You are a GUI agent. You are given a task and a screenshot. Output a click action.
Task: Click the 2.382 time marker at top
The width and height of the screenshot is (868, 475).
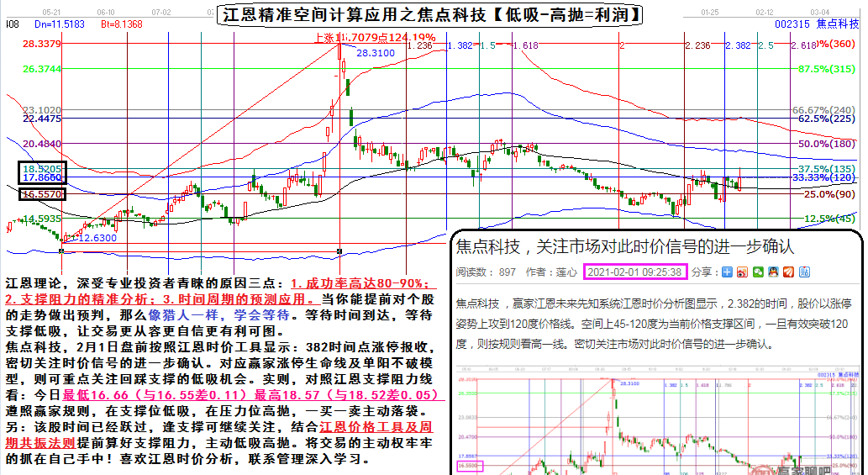[738, 45]
